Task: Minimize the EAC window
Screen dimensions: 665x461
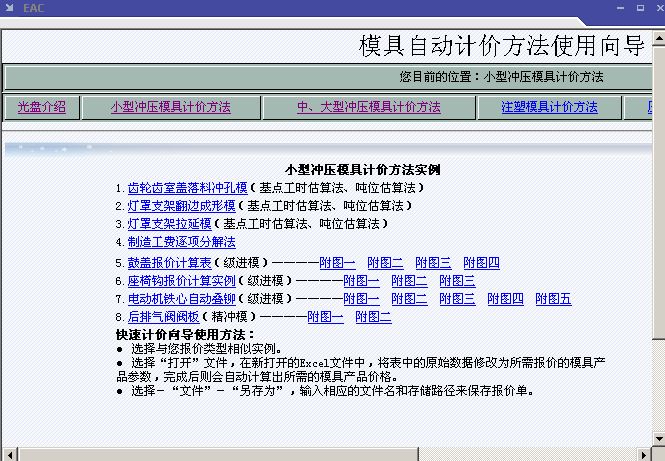Action: tap(620, 8)
